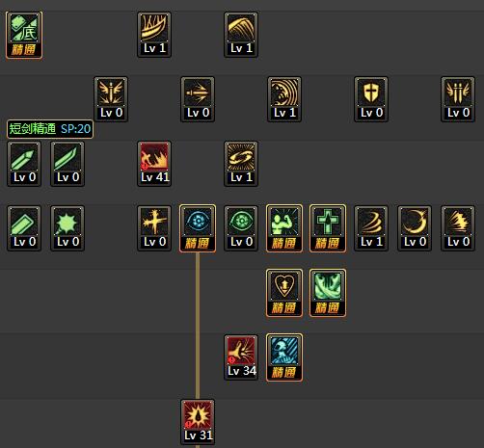Click the golden crescent moon skill icon
This screenshot has width=484, height=448.
[x=415, y=228]
